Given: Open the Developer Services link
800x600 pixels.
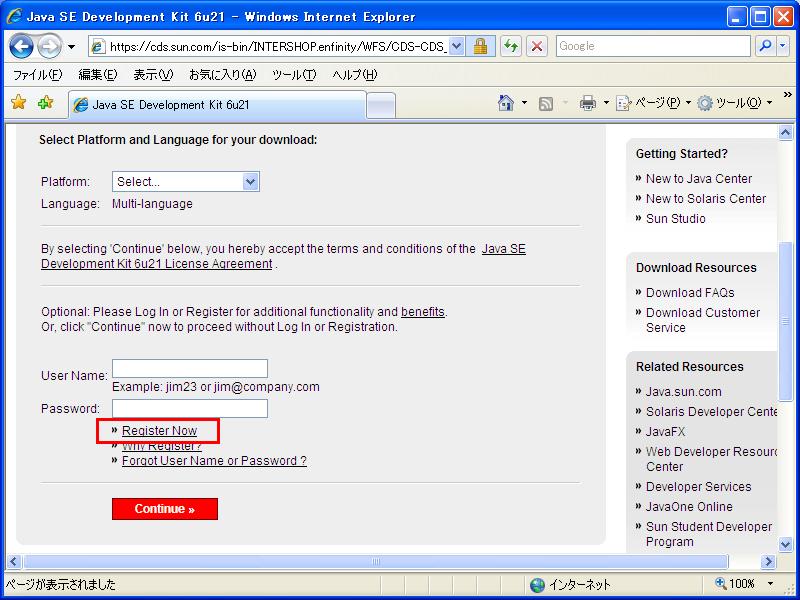Looking at the screenshot, I should [x=698, y=486].
